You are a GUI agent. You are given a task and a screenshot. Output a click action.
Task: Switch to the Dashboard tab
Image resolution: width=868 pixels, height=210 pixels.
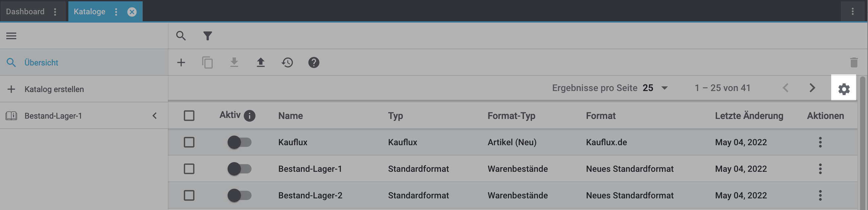(25, 12)
